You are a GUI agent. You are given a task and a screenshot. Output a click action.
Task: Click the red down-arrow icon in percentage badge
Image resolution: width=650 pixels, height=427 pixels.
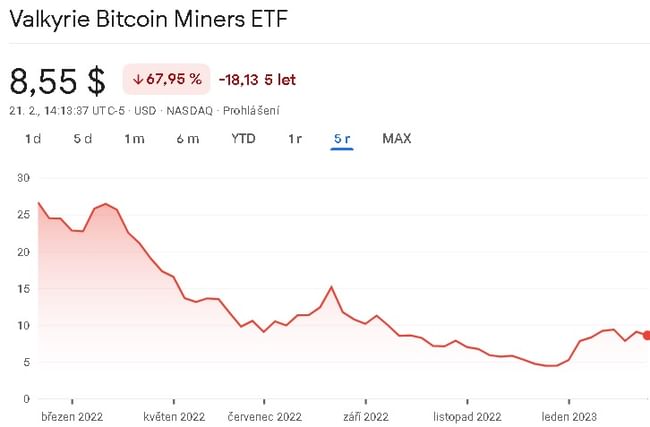pos(137,79)
